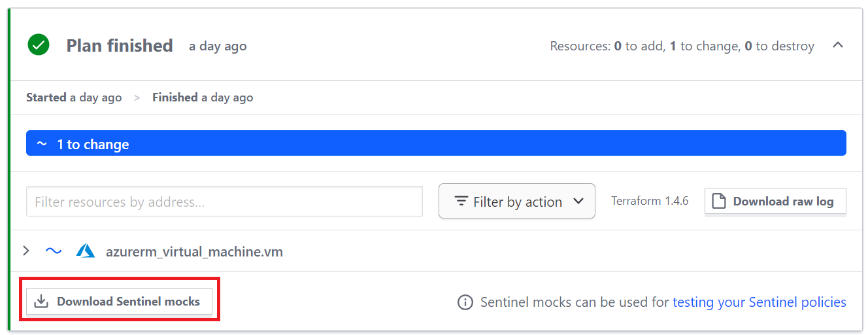Click the Resources summary text in header
Viewport: 868px width, 335px height.
click(x=682, y=46)
